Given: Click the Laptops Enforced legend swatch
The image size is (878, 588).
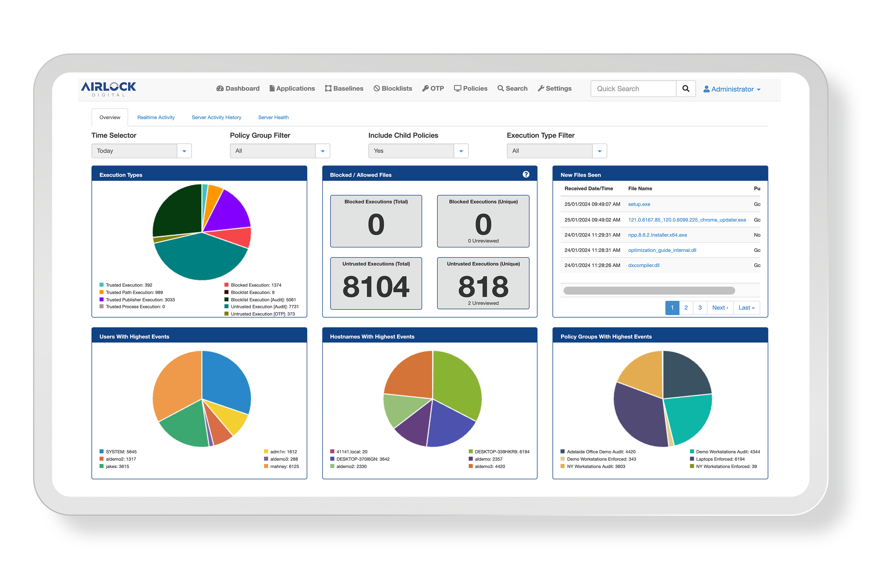Looking at the screenshot, I should pyautogui.click(x=692, y=459).
